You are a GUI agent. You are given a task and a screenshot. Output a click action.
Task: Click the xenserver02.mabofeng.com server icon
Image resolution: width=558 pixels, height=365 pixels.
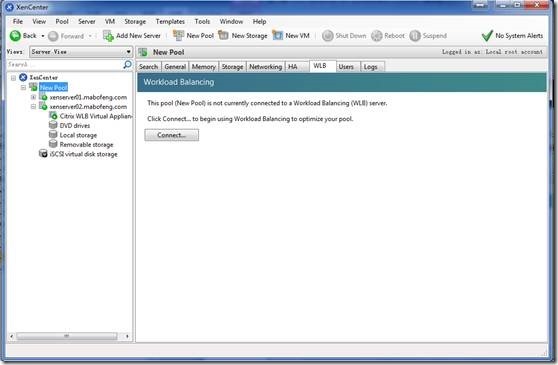tap(43, 106)
